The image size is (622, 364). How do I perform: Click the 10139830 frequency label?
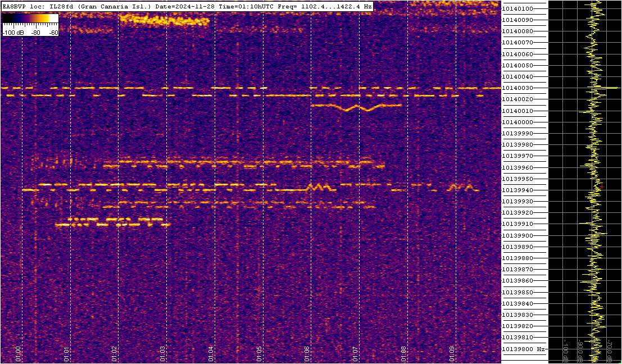(x=517, y=315)
